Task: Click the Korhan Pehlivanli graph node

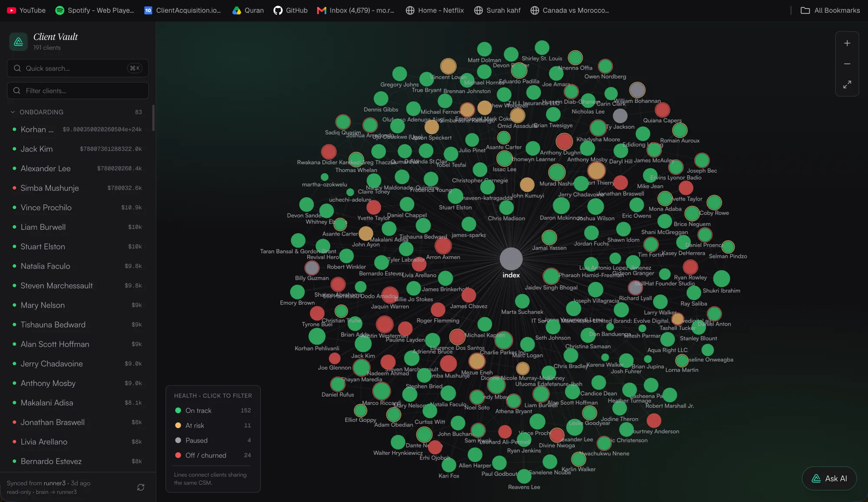Action: point(317,336)
